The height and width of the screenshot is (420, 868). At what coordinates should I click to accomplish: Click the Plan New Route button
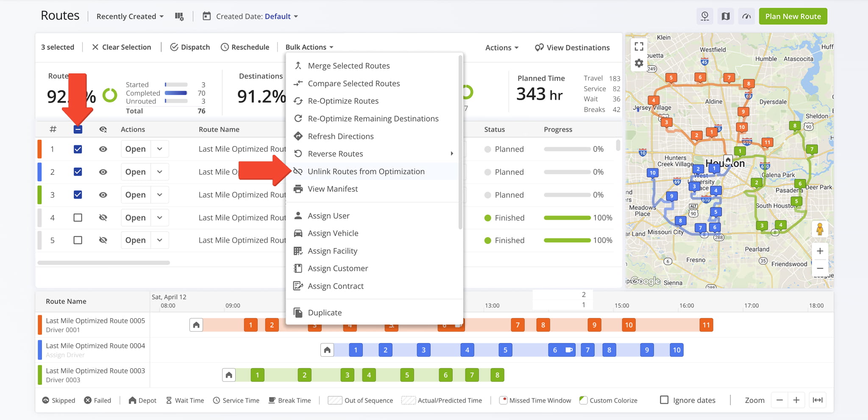click(793, 16)
